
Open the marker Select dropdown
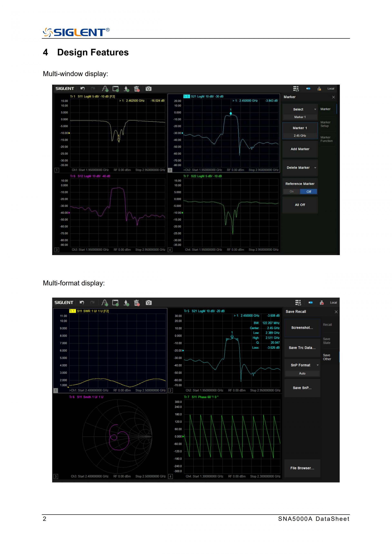pos(300,110)
